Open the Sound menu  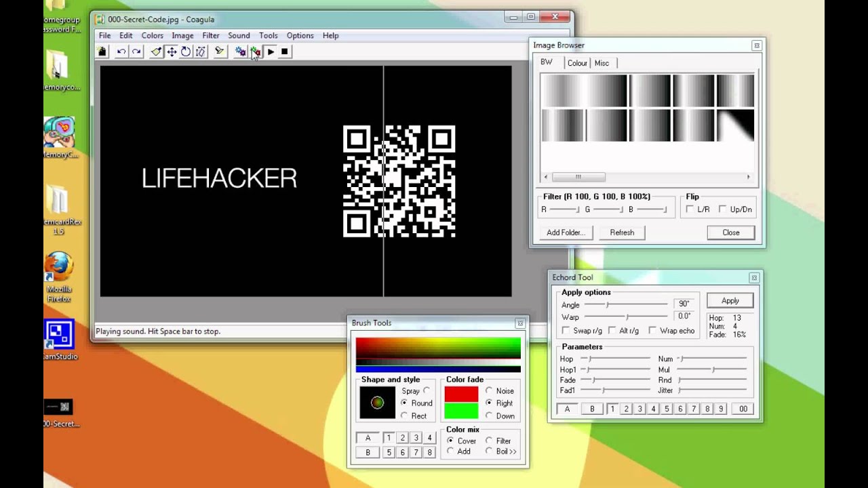tap(239, 35)
